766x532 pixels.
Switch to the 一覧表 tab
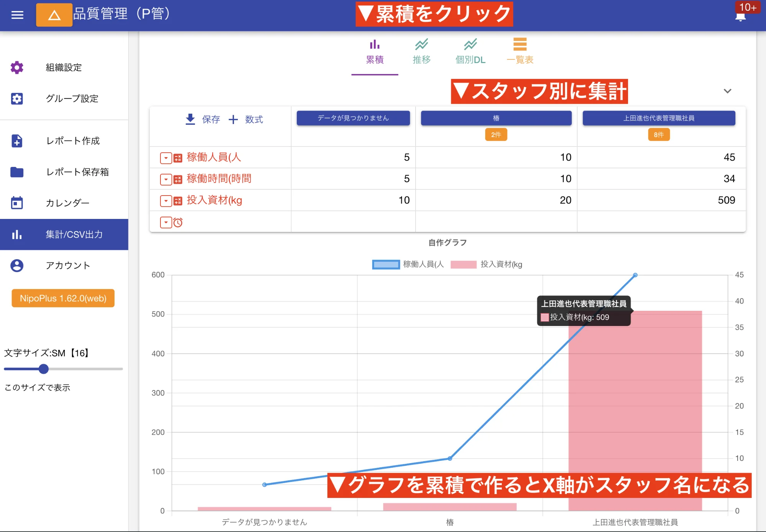tap(520, 52)
